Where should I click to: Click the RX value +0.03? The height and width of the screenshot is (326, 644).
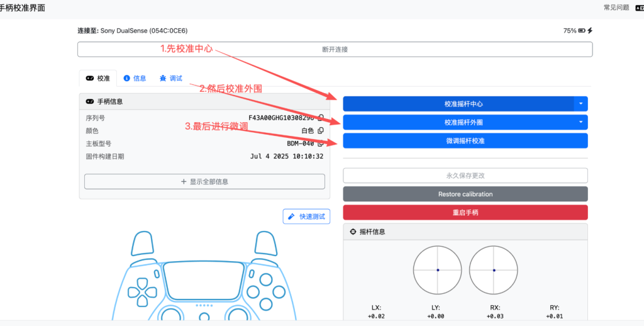pos(495,316)
